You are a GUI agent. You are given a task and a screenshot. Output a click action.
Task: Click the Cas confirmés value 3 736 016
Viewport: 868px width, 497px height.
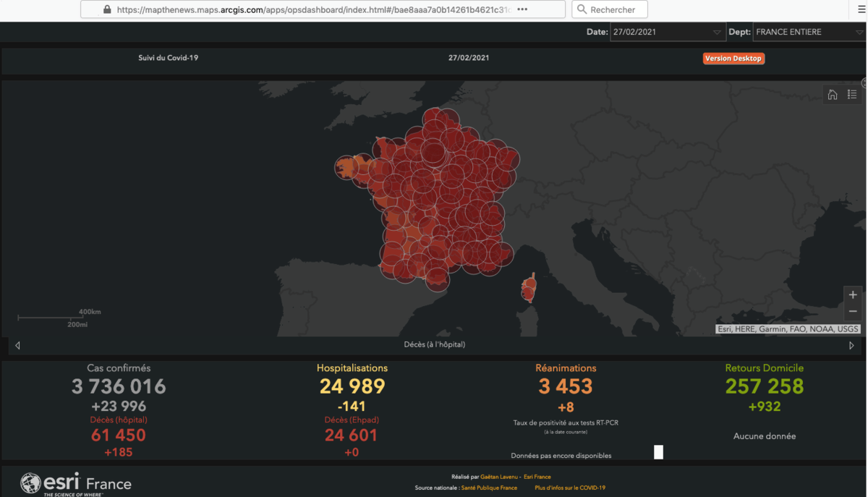pyautogui.click(x=119, y=387)
